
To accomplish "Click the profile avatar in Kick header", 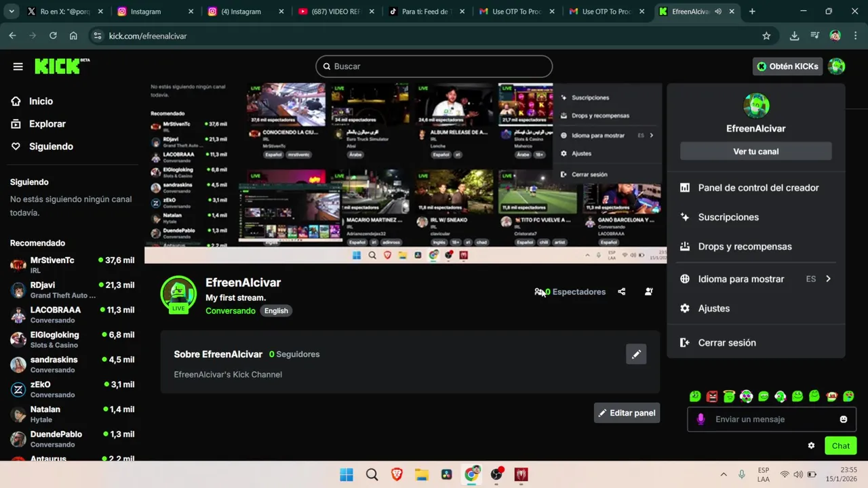I will [x=837, y=66].
